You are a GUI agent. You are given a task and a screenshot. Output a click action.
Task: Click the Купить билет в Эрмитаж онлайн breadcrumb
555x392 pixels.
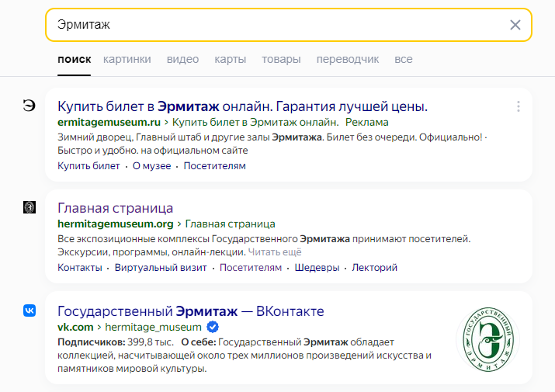click(255, 122)
